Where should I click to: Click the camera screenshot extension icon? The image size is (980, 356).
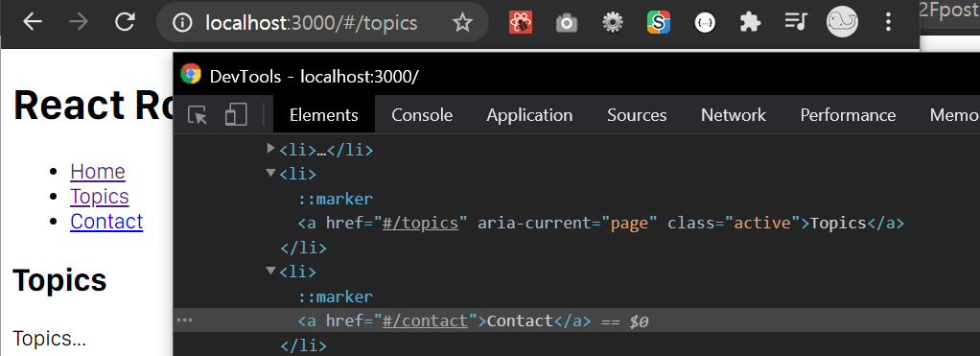pyautogui.click(x=567, y=23)
